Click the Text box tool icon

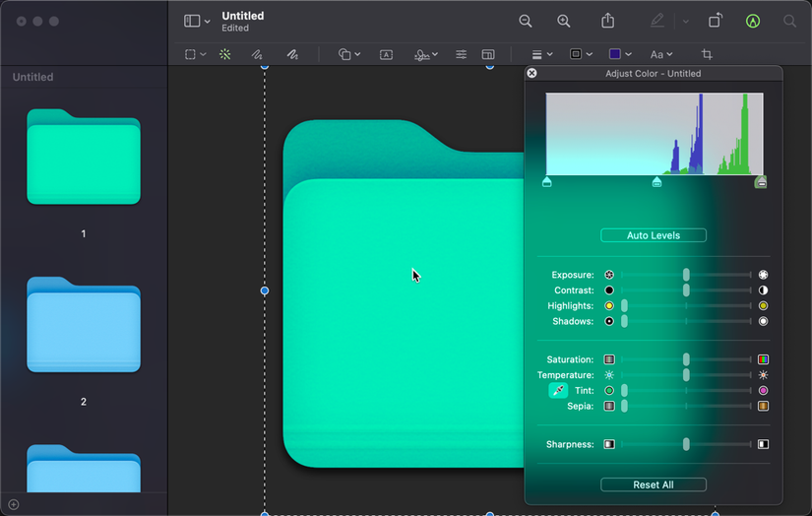tap(386, 54)
